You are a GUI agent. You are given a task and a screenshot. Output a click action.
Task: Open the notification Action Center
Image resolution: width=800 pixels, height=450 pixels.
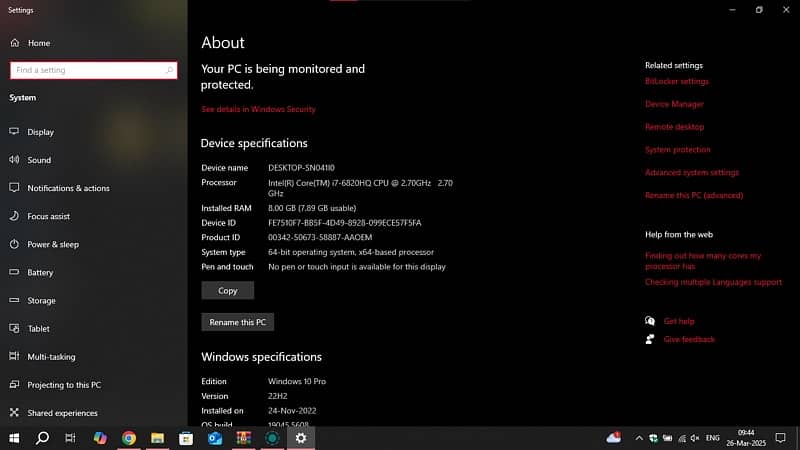[781, 438]
